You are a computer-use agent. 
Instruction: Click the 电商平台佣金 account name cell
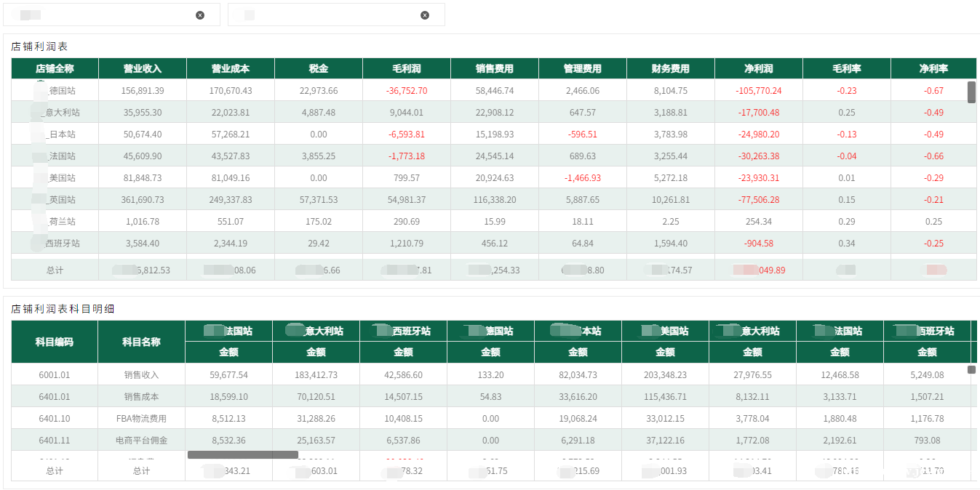coord(141,441)
